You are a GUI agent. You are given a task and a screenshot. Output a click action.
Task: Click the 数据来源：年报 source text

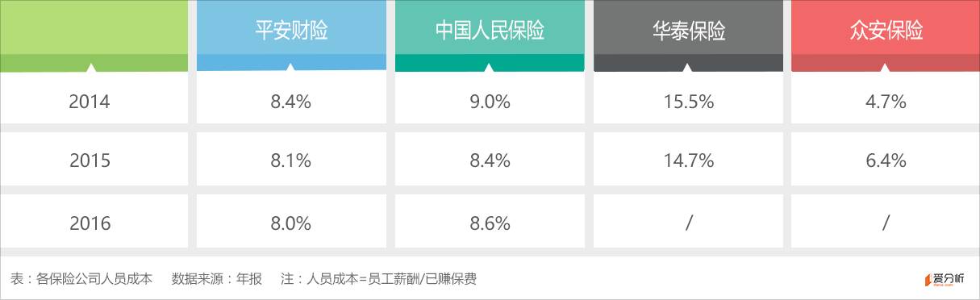217,279
